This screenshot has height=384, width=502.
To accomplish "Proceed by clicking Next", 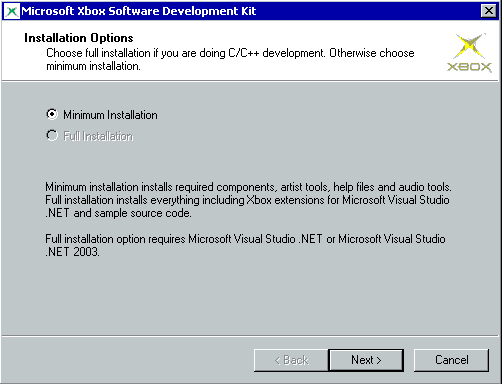I will pyautogui.click(x=366, y=360).
